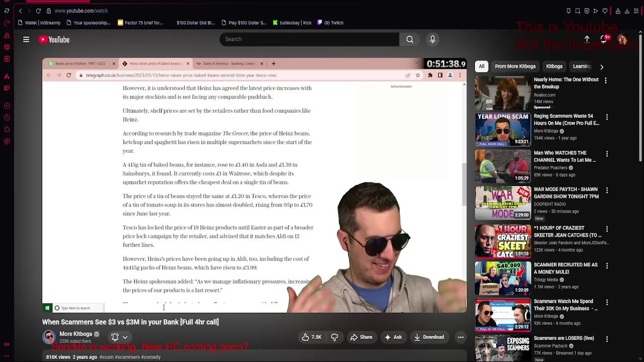Open the More Kitboga channel name
This screenshot has height=362, width=644.
76,334
